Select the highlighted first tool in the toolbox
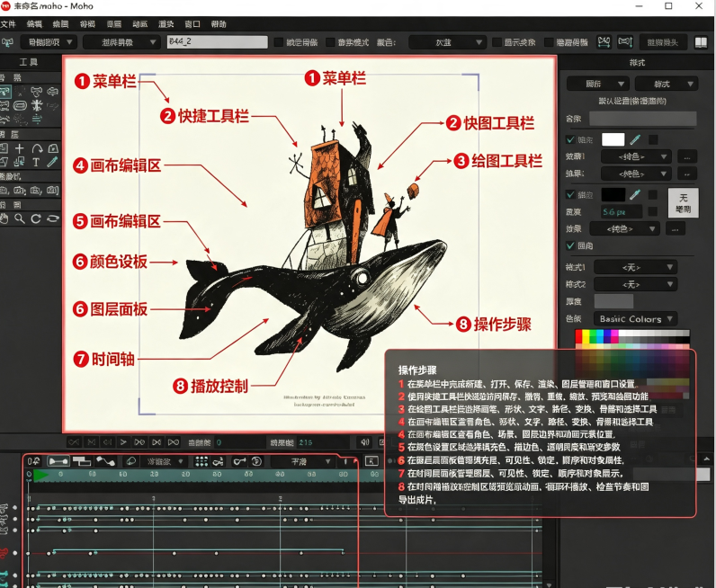Screen dimensions: 716x588 click(5, 92)
